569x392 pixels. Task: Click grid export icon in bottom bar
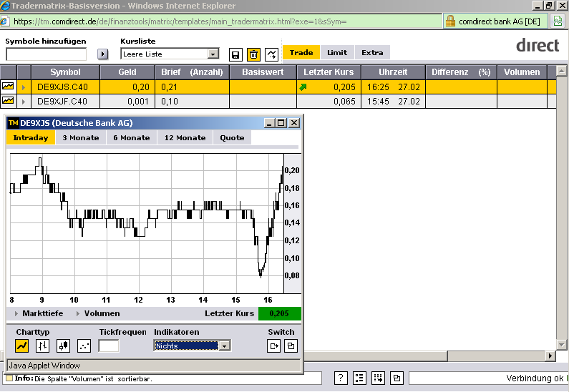[x=378, y=378]
